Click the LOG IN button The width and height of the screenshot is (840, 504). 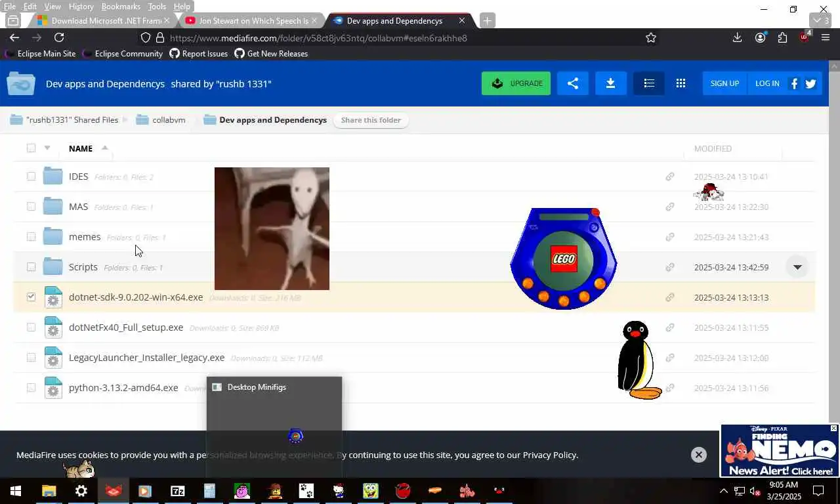pos(767,83)
